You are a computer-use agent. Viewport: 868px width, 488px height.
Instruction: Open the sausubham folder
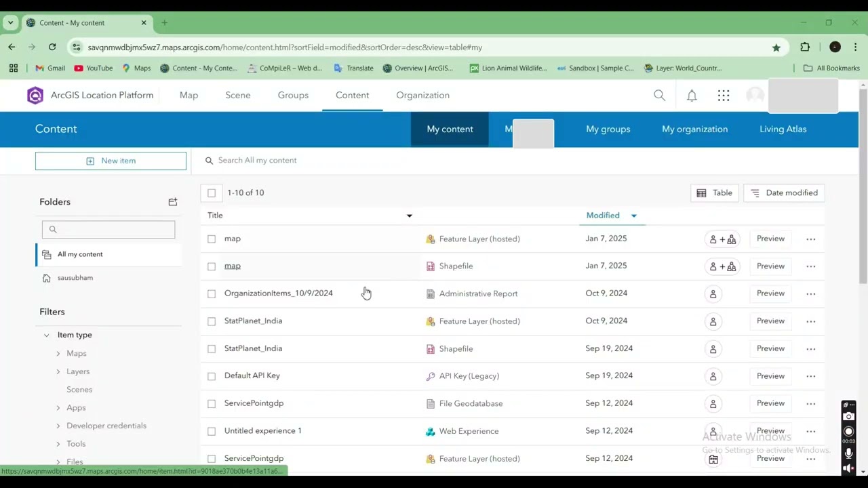coord(75,278)
